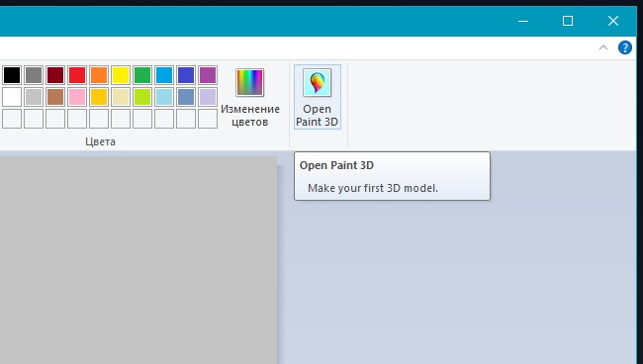643x364 pixels.
Task: Pick the orange color swatch
Action: click(99, 75)
